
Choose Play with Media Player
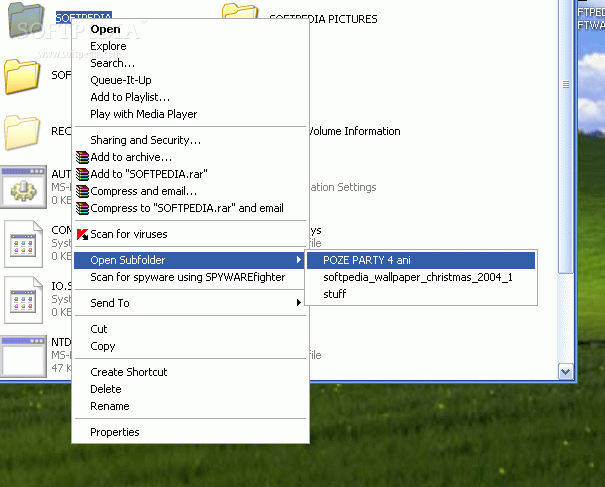tap(190, 114)
